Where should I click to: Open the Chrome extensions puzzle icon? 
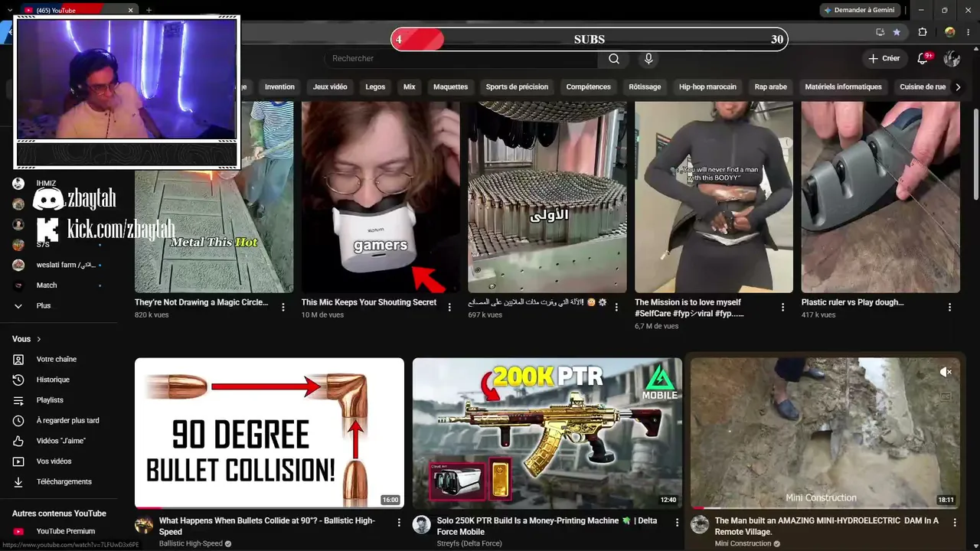(x=923, y=32)
